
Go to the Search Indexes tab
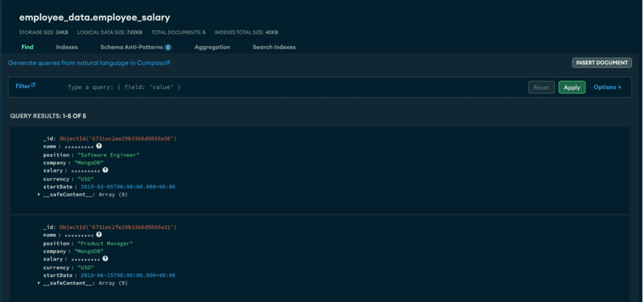274,47
